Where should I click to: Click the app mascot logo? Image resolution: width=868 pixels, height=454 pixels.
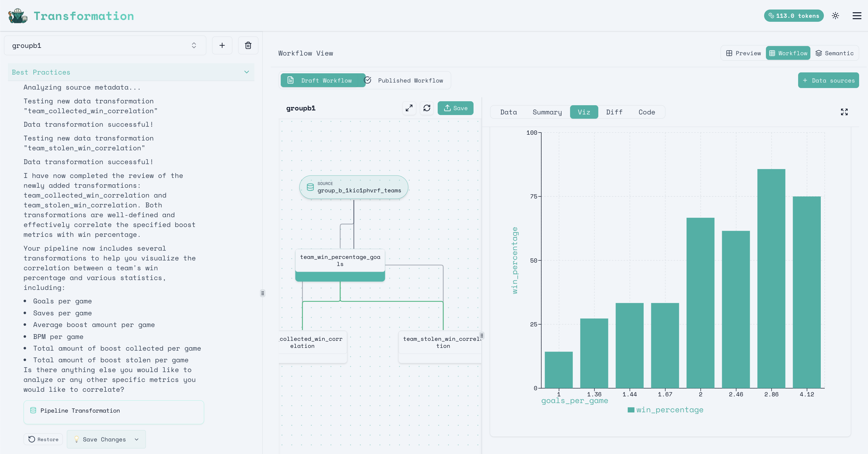coord(17,16)
